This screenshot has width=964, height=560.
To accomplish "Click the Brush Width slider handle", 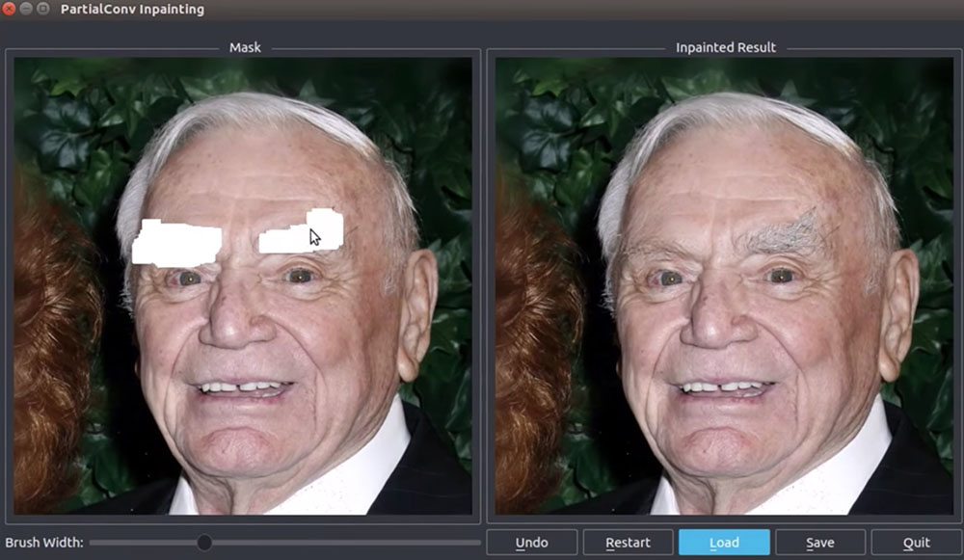I will click(x=204, y=543).
